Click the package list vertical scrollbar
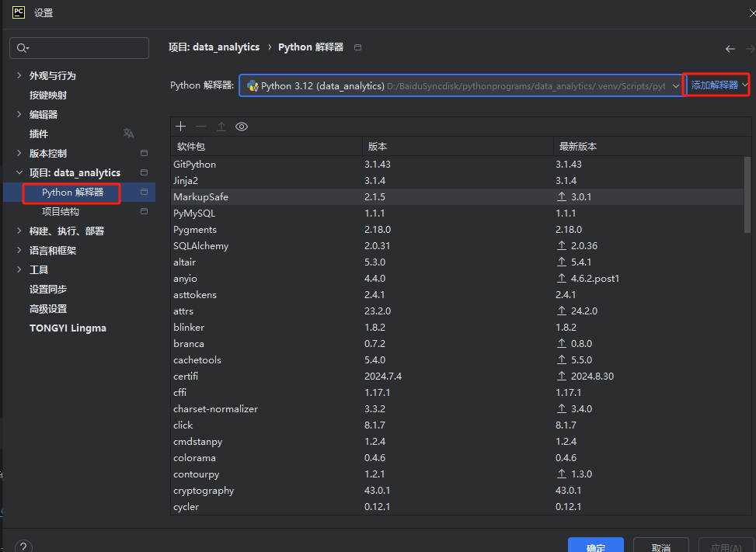This screenshot has width=756, height=552. pos(747,194)
